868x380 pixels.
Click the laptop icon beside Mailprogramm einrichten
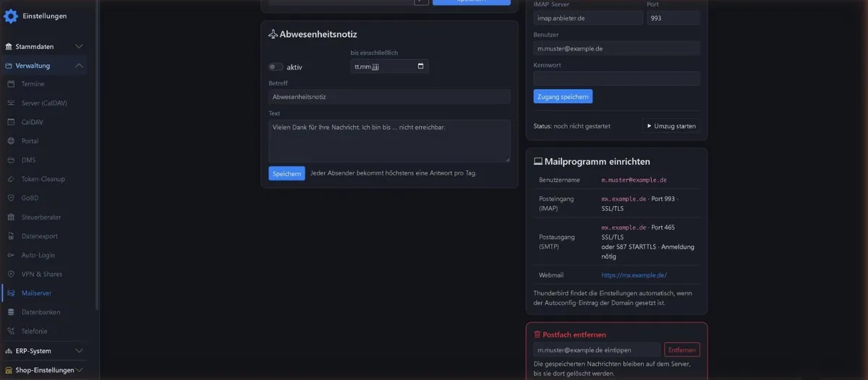(537, 162)
